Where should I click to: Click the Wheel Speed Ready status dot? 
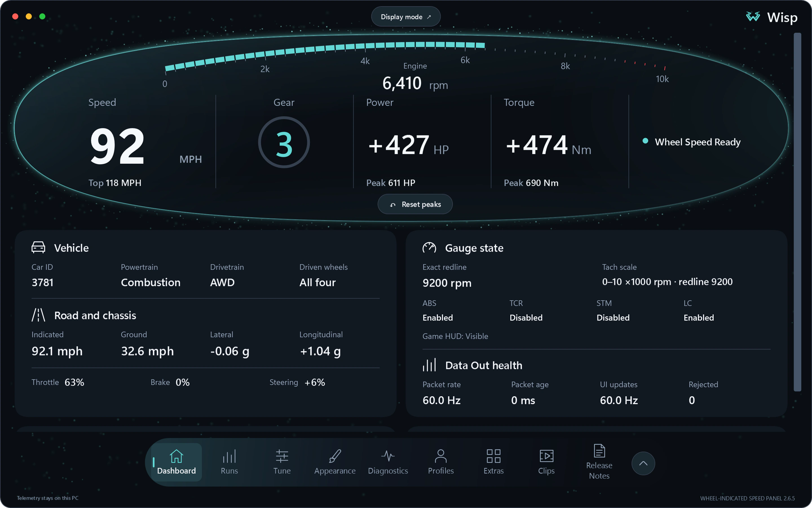(x=645, y=141)
